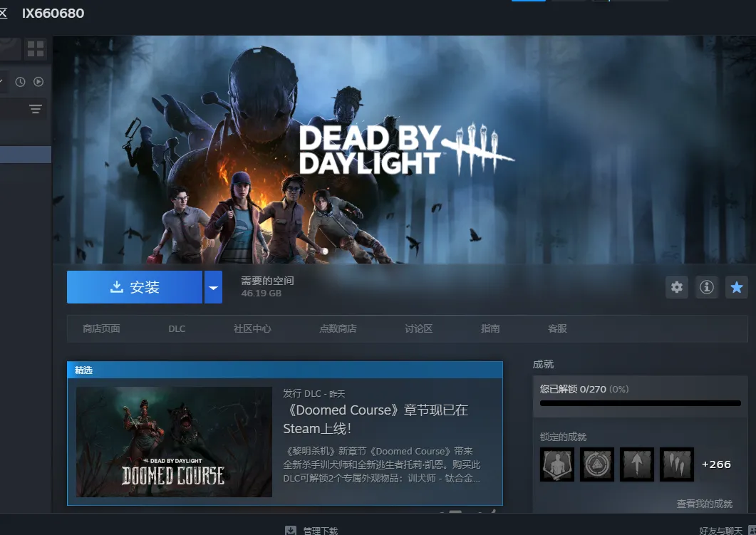Expand the install options dropdown arrow

click(213, 287)
